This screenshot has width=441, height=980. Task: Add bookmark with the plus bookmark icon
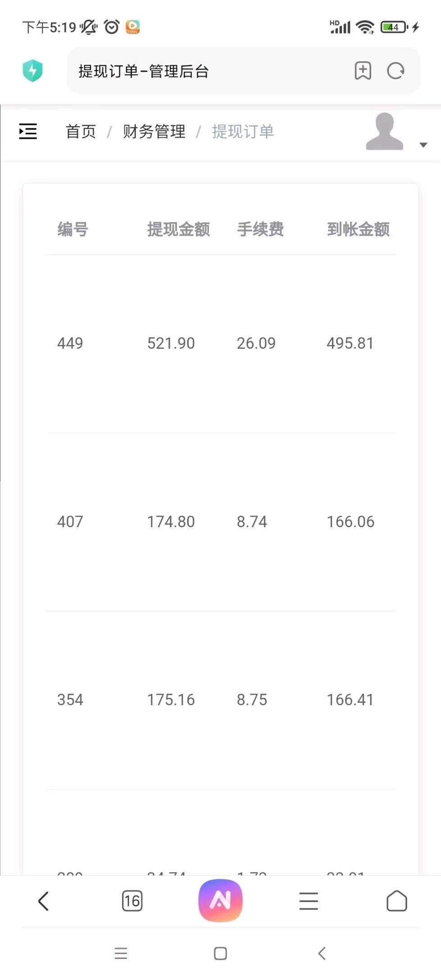[x=363, y=71]
